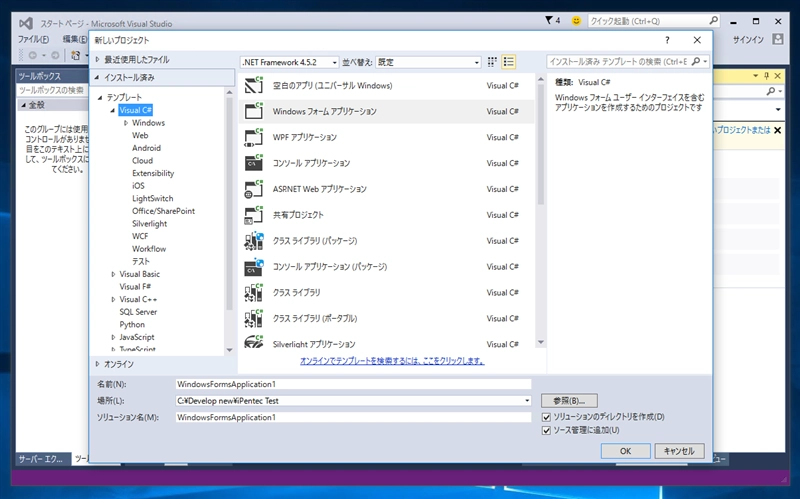
Task: Click the shared project template icon
Action: (x=254, y=215)
